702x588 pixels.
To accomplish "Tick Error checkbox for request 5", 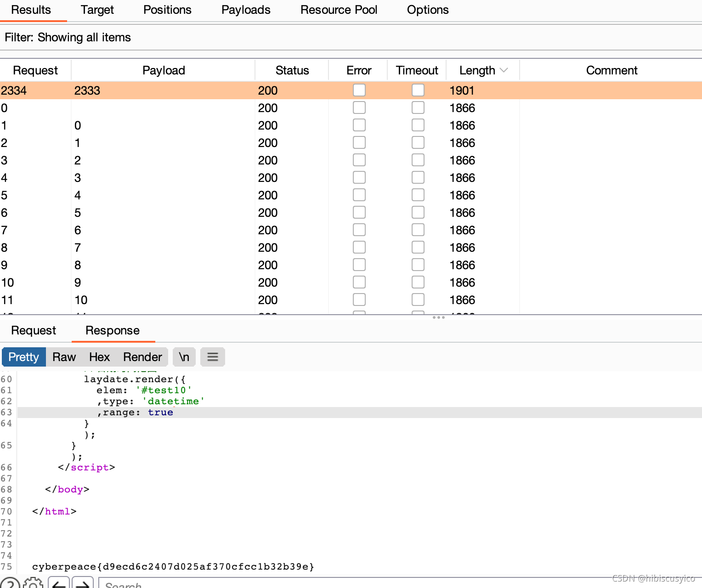I will point(359,195).
